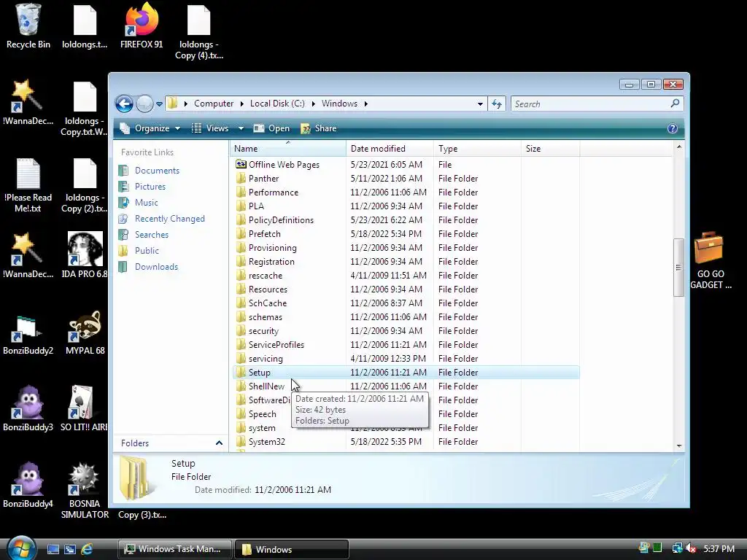The image size is (747, 560).
Task: Click the Start orb
Action: point(21,548)
